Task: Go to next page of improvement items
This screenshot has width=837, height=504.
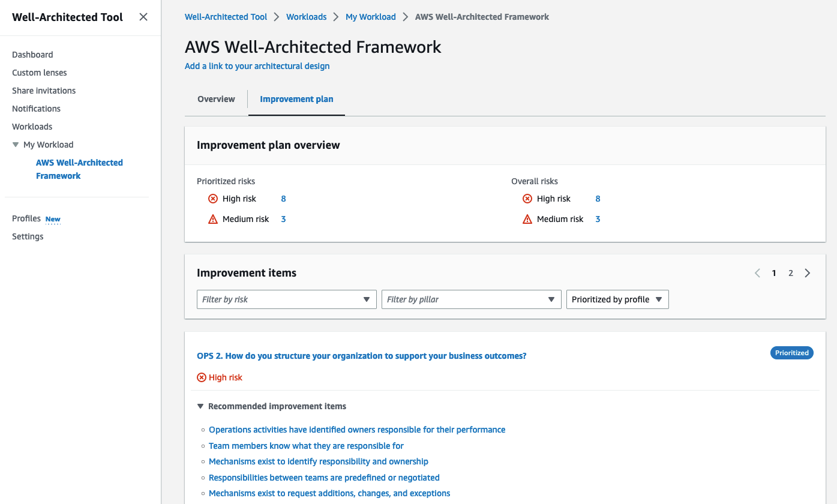Action: pos(807,273)
